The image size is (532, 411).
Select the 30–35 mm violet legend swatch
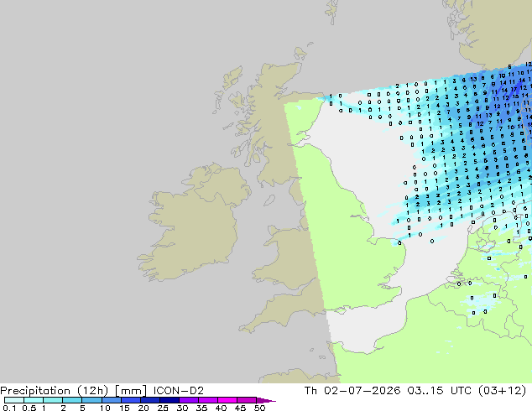pos(188,400)
